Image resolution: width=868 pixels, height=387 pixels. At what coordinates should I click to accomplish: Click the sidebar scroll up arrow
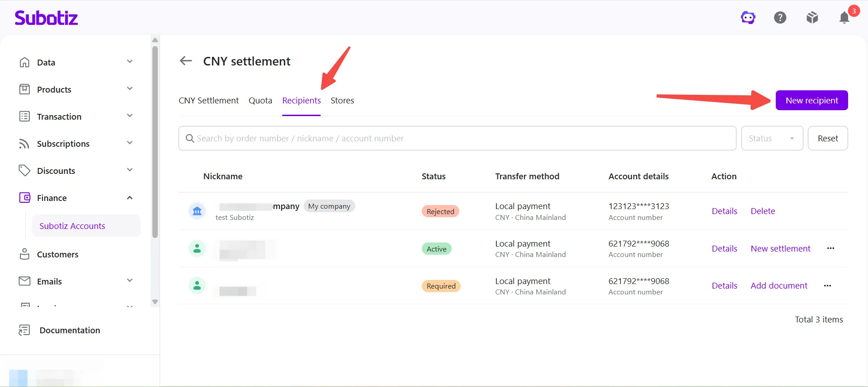point(155,40)
